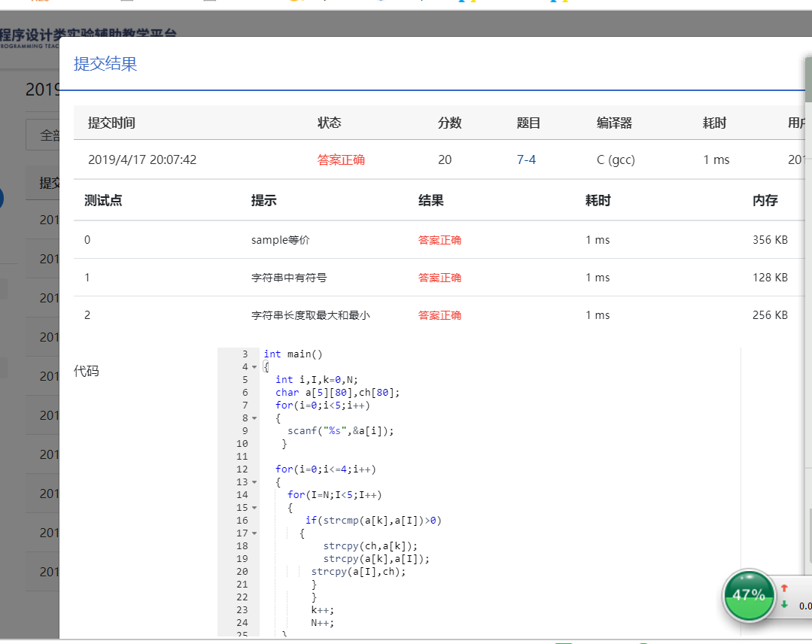Click 答案正确 result for test point 2

tap(439, 315)
